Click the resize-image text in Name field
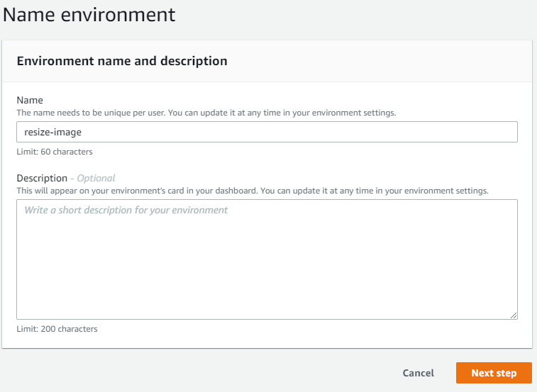 tap(53, 132)
